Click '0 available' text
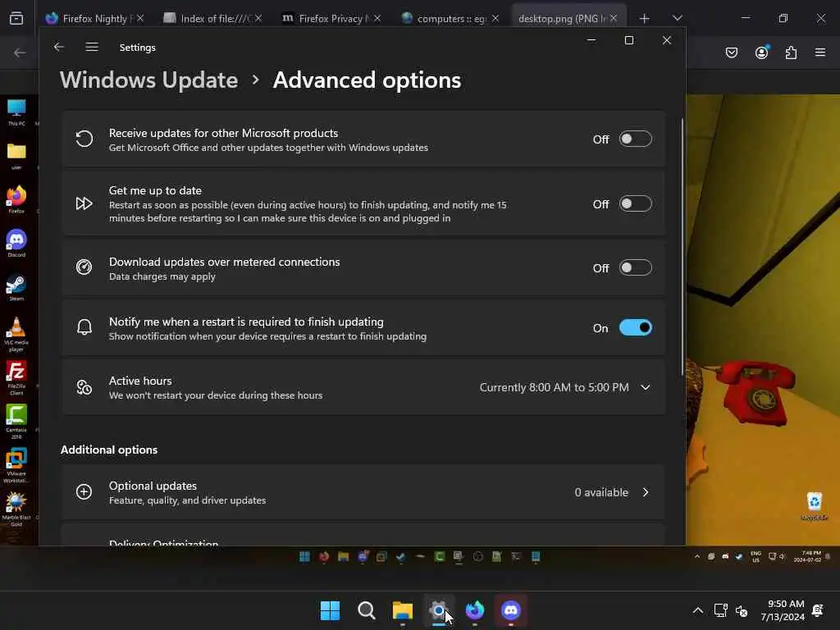The width and height of the screenshot is (840, 630). pyautogui.click(x=601, y=492)
